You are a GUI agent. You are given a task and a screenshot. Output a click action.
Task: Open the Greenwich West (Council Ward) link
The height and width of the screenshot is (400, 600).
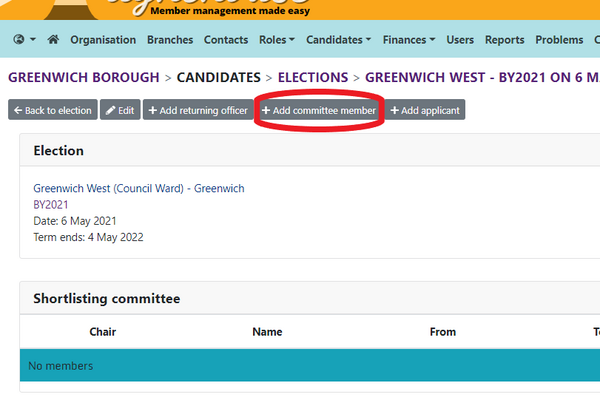click(139, 188)
